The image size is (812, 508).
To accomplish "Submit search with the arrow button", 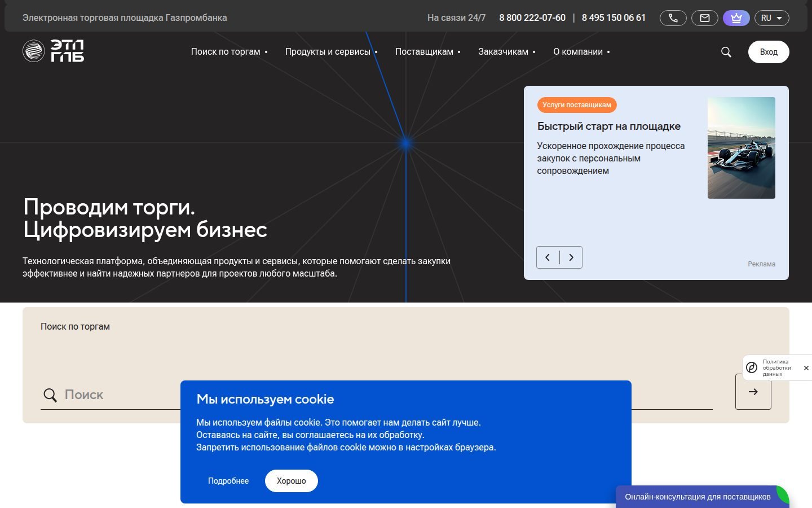I will [753, 392].
